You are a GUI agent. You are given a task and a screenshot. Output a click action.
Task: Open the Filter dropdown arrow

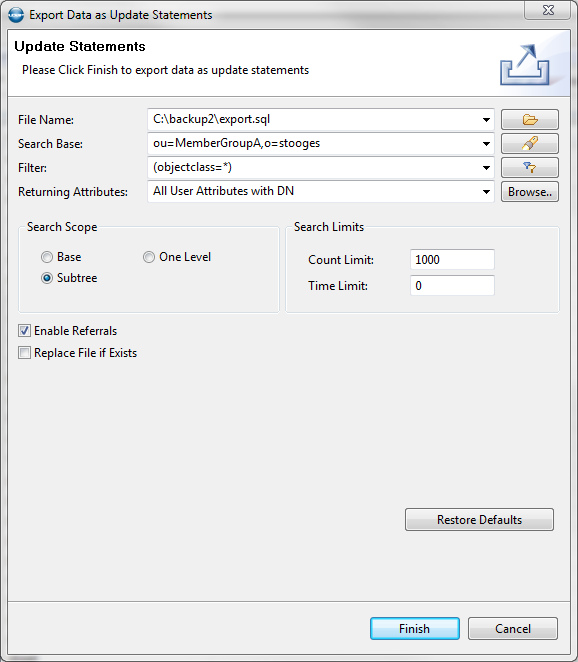[x=486, y=168]
